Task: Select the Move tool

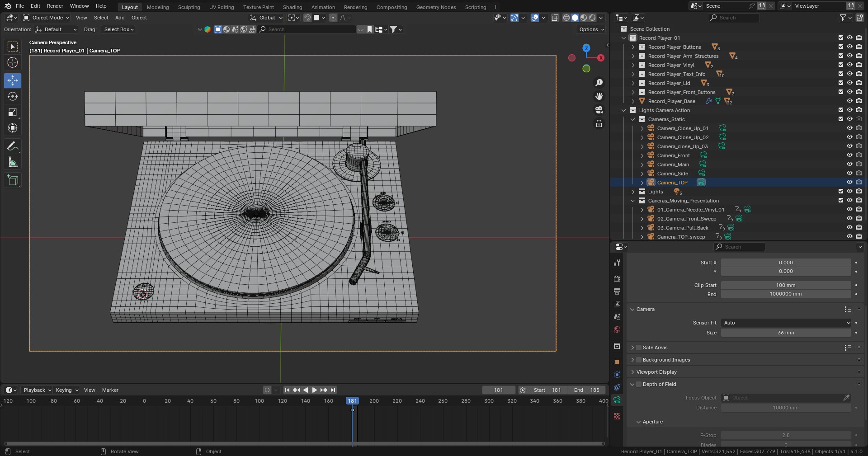Action: 13,80
